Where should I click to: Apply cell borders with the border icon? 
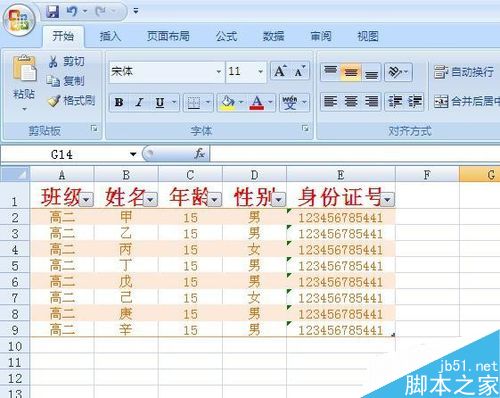(x=194, y=102)
